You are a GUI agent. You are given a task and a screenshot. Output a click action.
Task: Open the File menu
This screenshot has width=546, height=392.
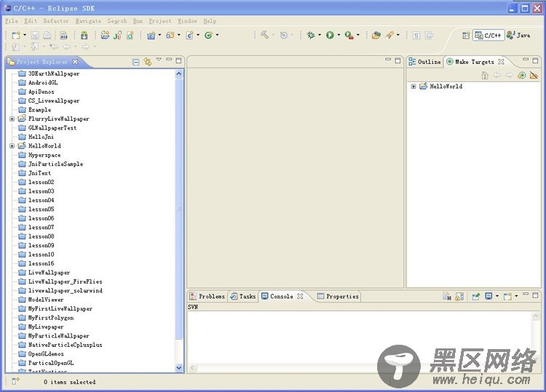(x=12, y=21)
